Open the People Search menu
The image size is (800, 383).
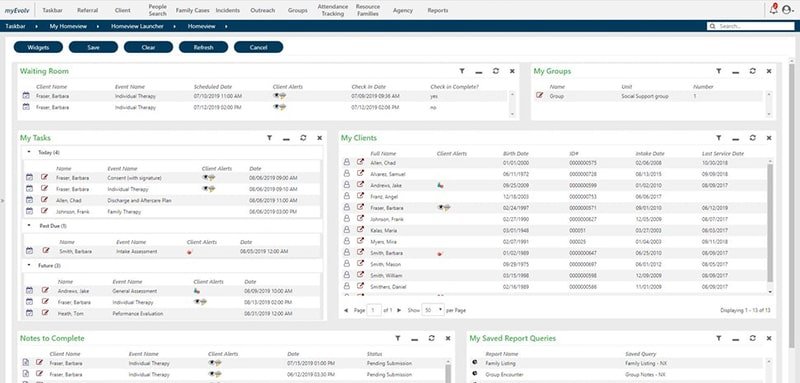(158, 10)
